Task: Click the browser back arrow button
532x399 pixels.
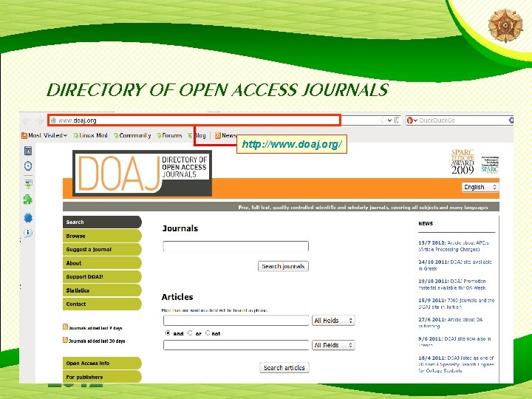Action: pyautogui.click(x=26, y=120)
